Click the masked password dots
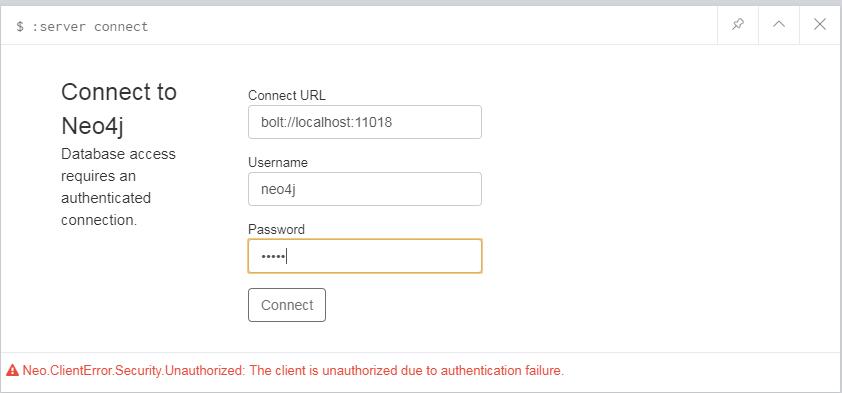This screenshot has height=393, width=842. click(x=273, y=257)
